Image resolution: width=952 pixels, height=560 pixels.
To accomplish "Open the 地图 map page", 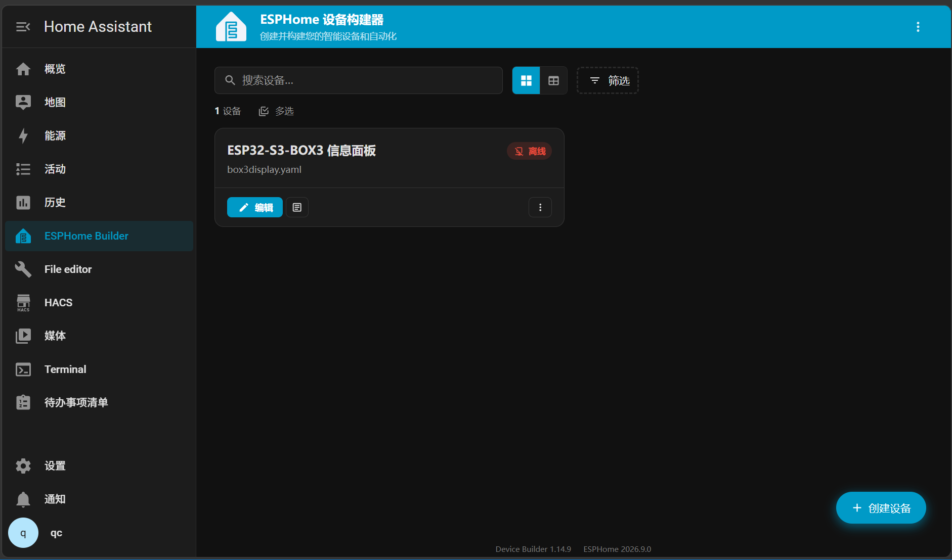I will (x=99, y=103).
